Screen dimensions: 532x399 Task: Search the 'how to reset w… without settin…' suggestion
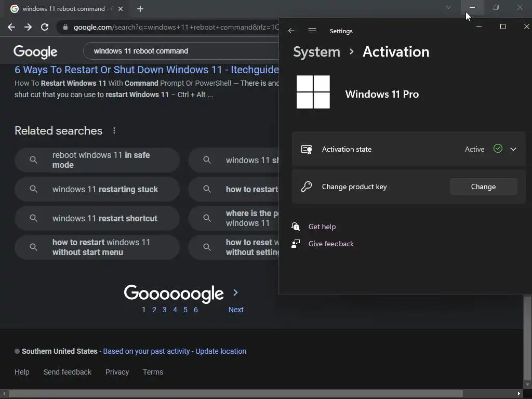pyautogui.click(x=234, y=247)
